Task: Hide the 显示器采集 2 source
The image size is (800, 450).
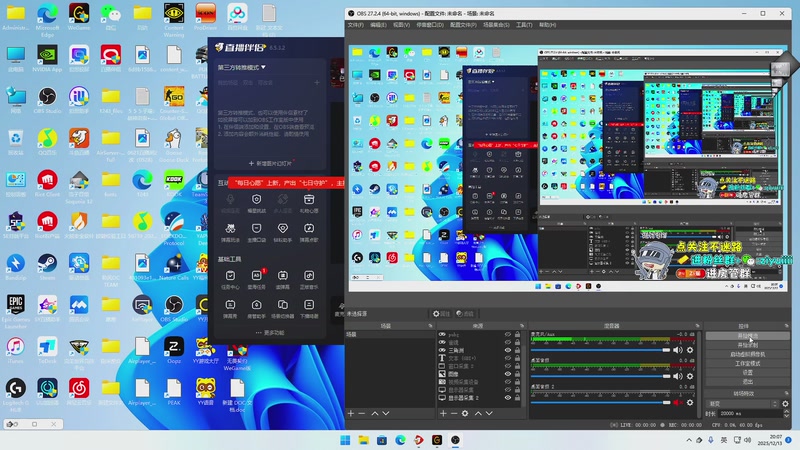Action: pos(508,397)
